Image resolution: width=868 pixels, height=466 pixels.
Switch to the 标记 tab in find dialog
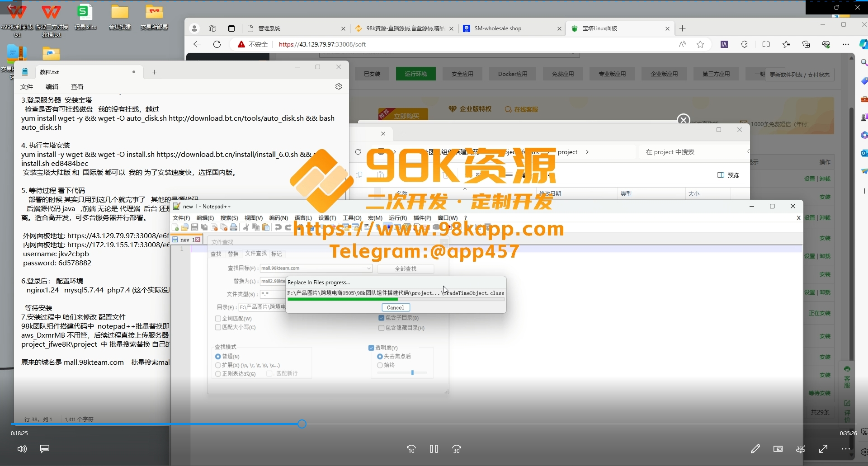tap(276, 254)
